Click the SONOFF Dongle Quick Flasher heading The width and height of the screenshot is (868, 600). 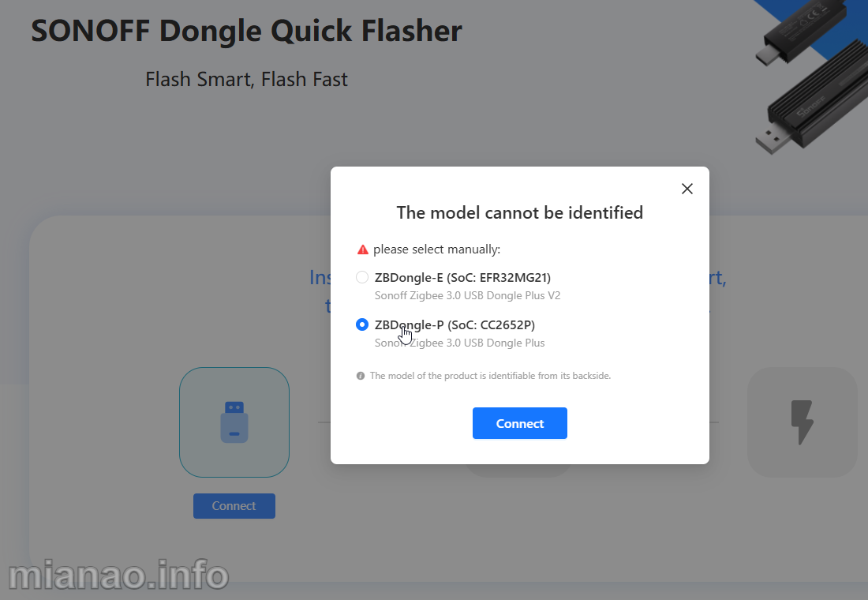(246, 31)
